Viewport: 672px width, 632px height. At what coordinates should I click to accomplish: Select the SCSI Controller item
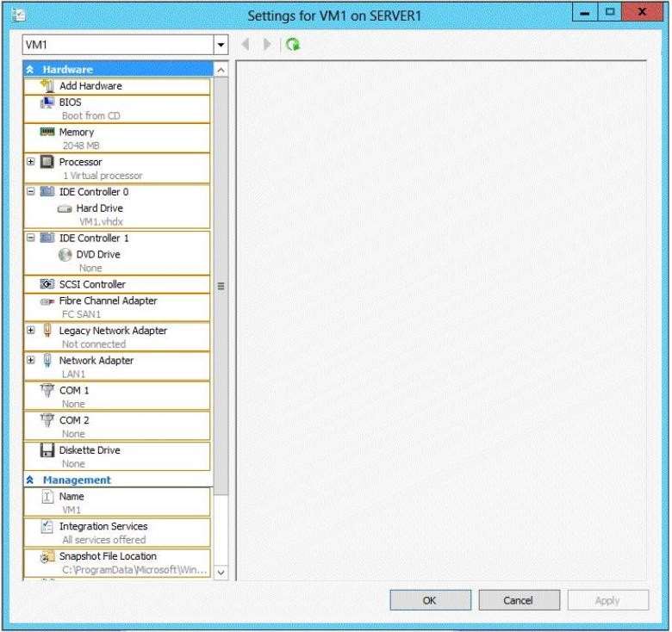117,284
